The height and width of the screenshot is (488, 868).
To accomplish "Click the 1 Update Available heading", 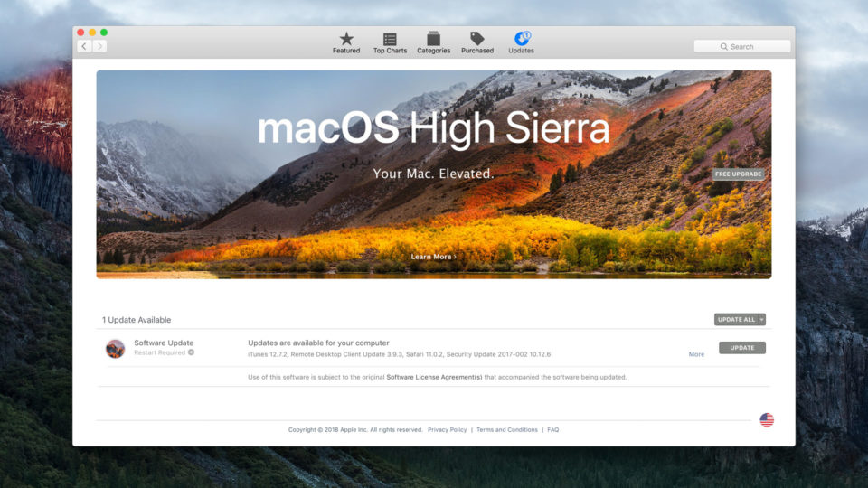I will click(x=137, y=320).
